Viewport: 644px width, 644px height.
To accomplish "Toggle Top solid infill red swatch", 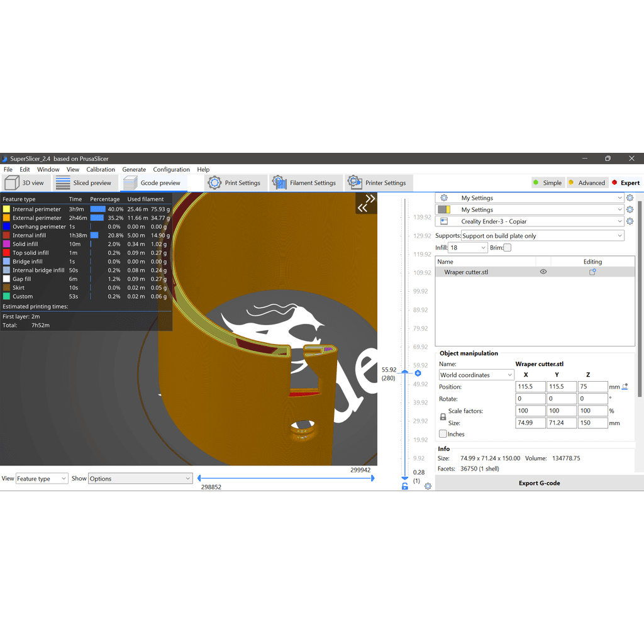I will (x=6, y=253).
